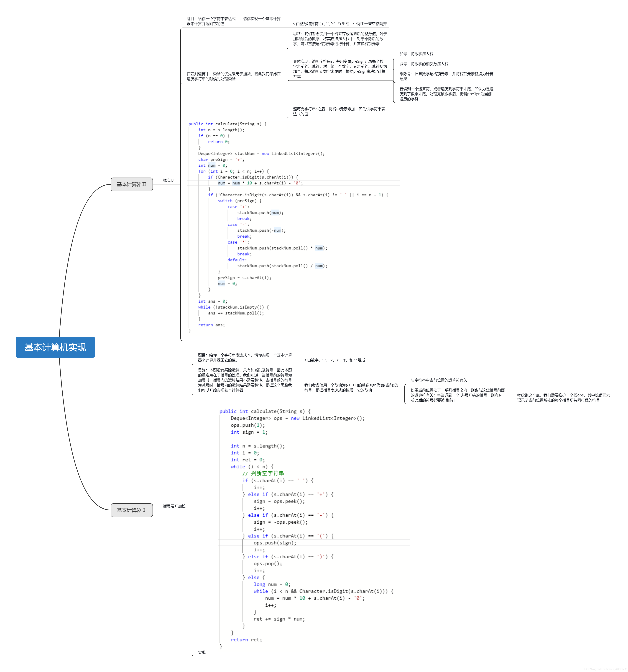Select the 题目 node for calculator I
The width and height of the screenshot is (628, 672).
tap(245, 358)
